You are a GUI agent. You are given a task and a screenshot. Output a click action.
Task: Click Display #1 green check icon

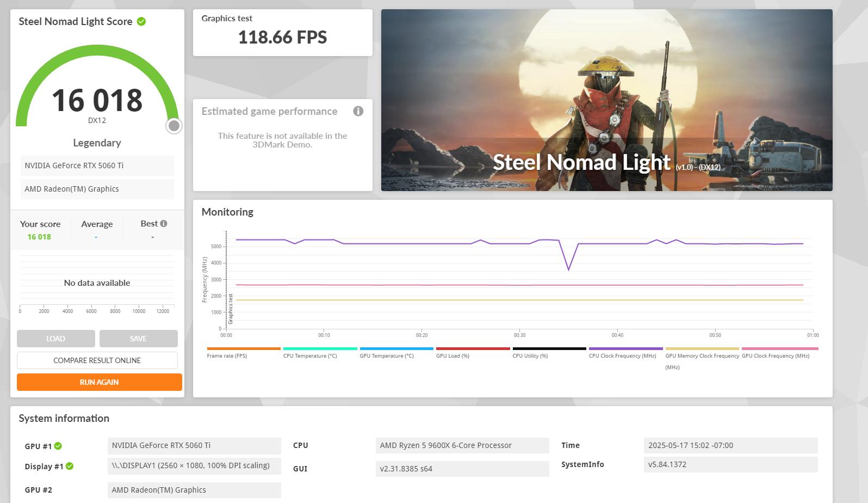70,466
